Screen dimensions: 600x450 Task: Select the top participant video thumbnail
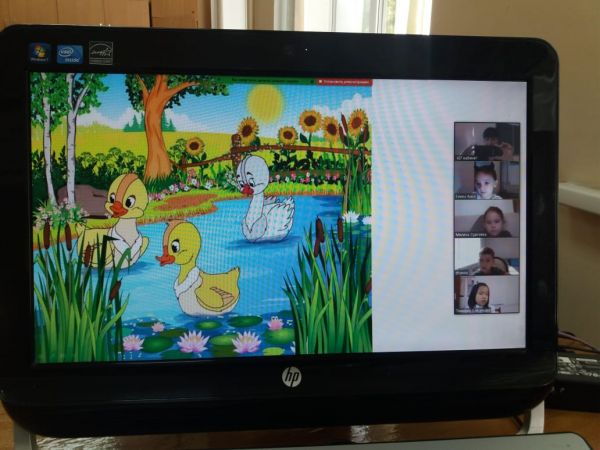click(487, 140)
